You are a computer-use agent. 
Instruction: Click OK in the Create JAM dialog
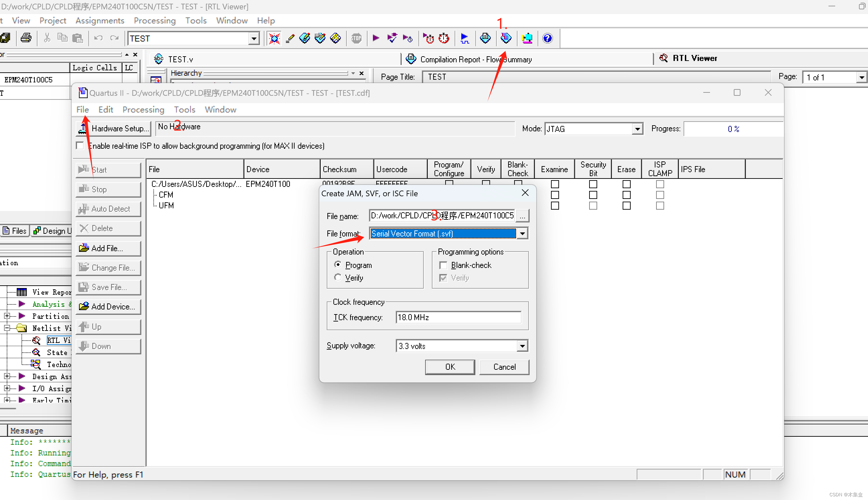pos(450,367)
